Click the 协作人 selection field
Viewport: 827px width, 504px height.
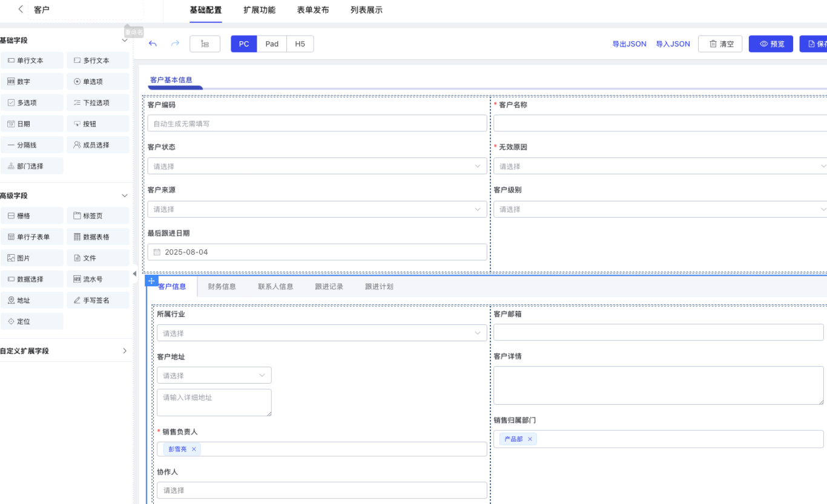click(322, 490)
